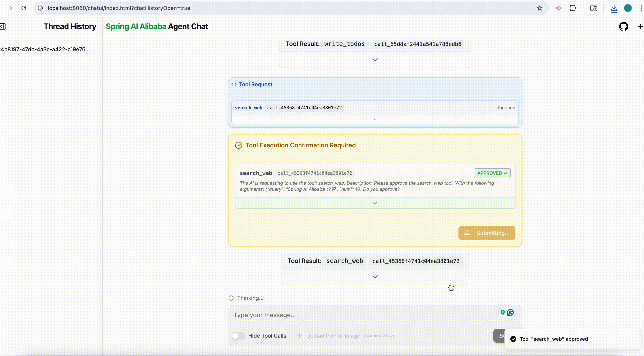Click the Grammarly icon in the message box
Viewport: 644px width, 356px height.
coord(510,312)
